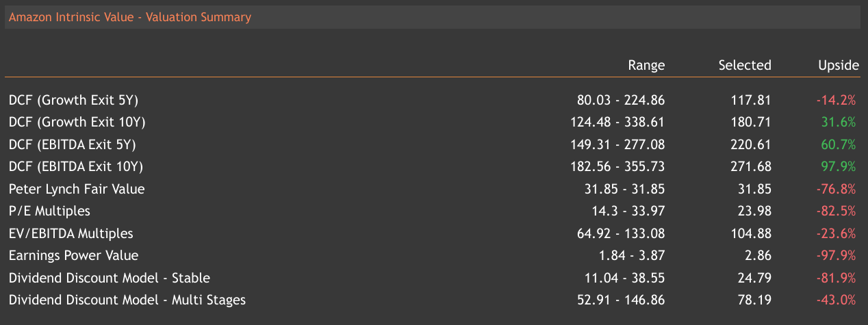Click the Range column header
Viewport: 868px width, 325px height.
[646, 66]
